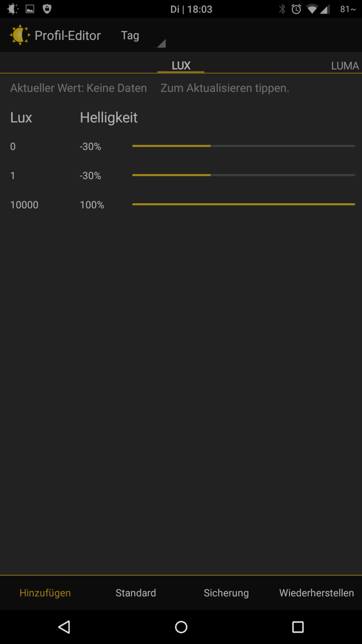Viewport: 362px width, 644px height.
Task: Tap the Sicherung backup button
Action: [226, 592]
